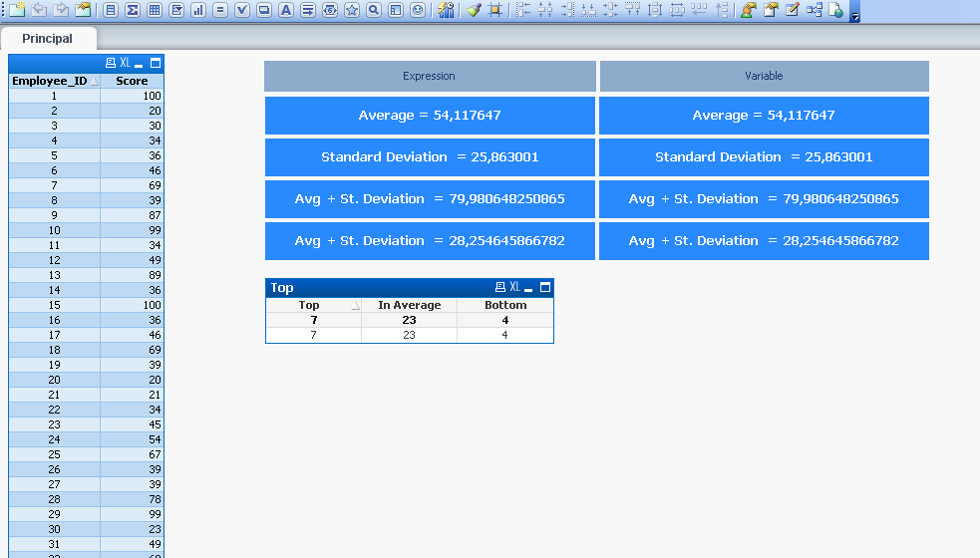Space selected objects vertically

click(x=654, y=9)
